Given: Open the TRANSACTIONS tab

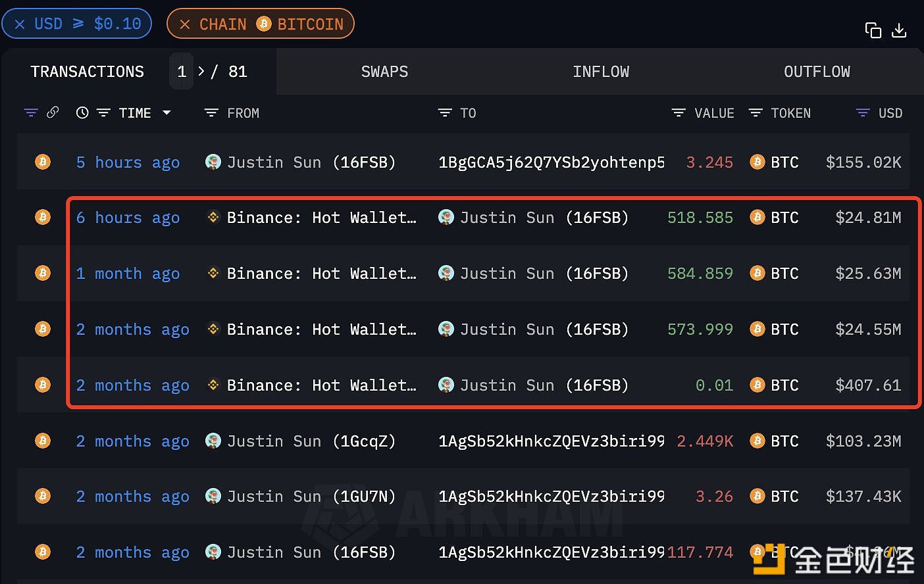Looking at the screenshot, I should click(x=87, y=72).
